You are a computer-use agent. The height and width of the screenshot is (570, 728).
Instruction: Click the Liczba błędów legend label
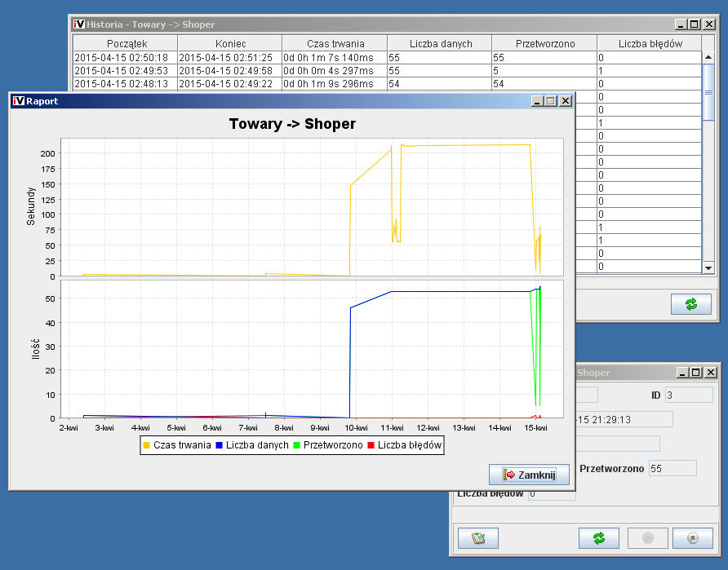point(410,445)
